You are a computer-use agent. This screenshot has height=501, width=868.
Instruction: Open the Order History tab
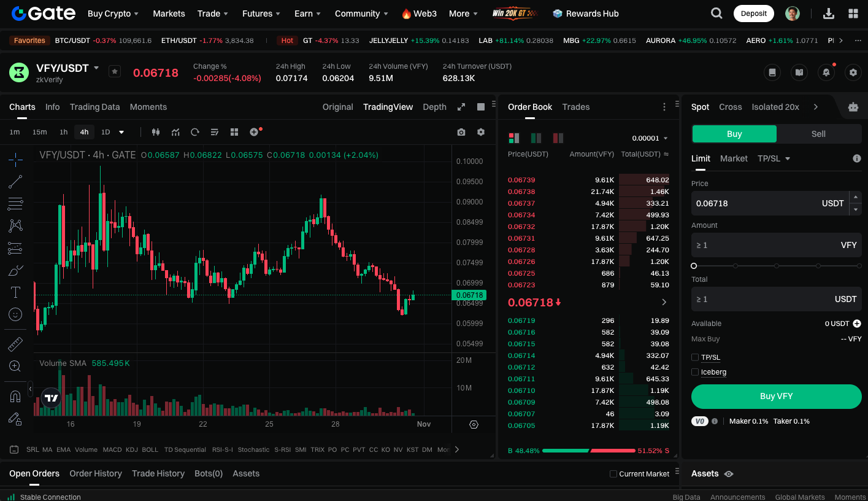96,473
